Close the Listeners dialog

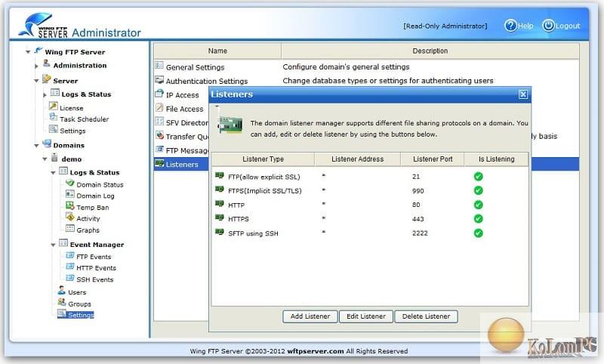[523, 94]
